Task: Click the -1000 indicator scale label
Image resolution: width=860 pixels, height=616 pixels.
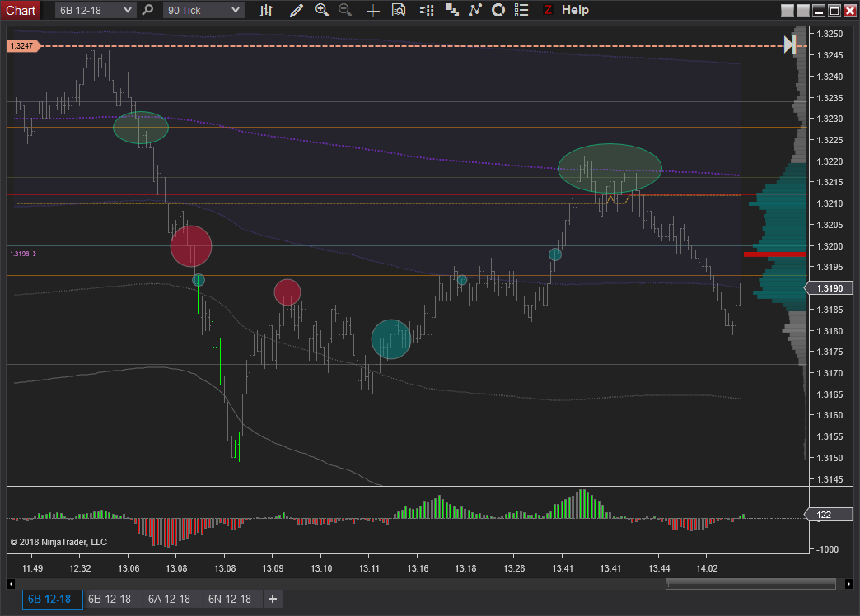Action: coord(828,549)
